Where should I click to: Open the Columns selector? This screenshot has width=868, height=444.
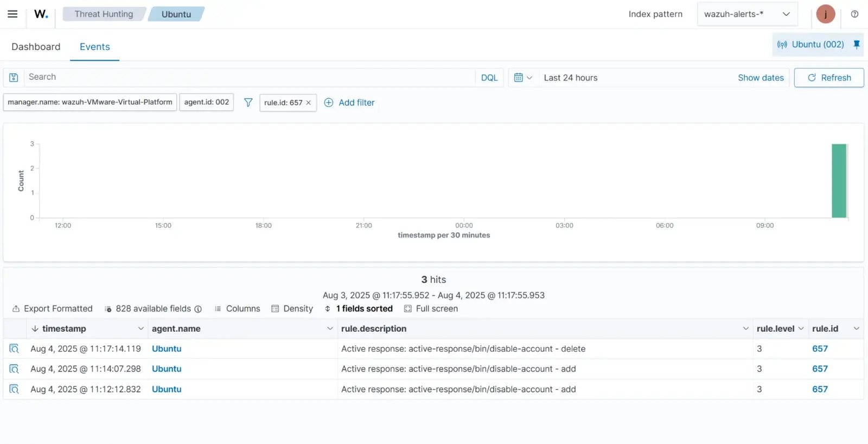(x=237, y=308)
